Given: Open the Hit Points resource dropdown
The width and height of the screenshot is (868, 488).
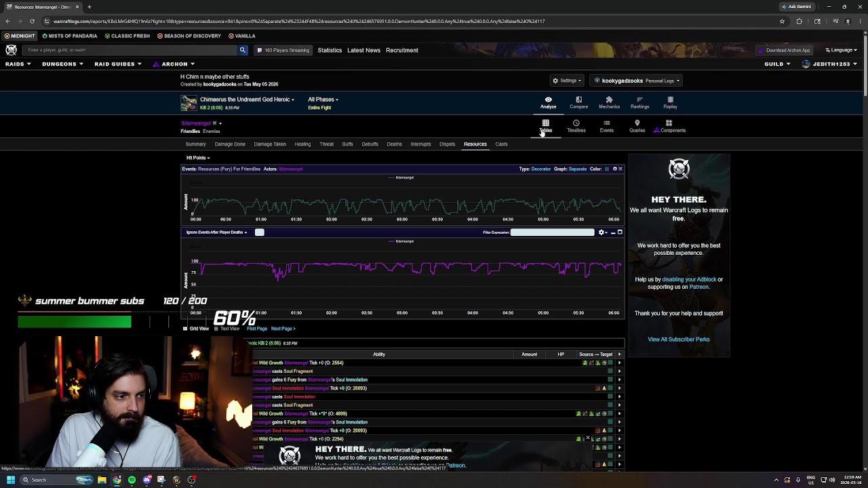Looking at the screenshot, I should (198, 158).
